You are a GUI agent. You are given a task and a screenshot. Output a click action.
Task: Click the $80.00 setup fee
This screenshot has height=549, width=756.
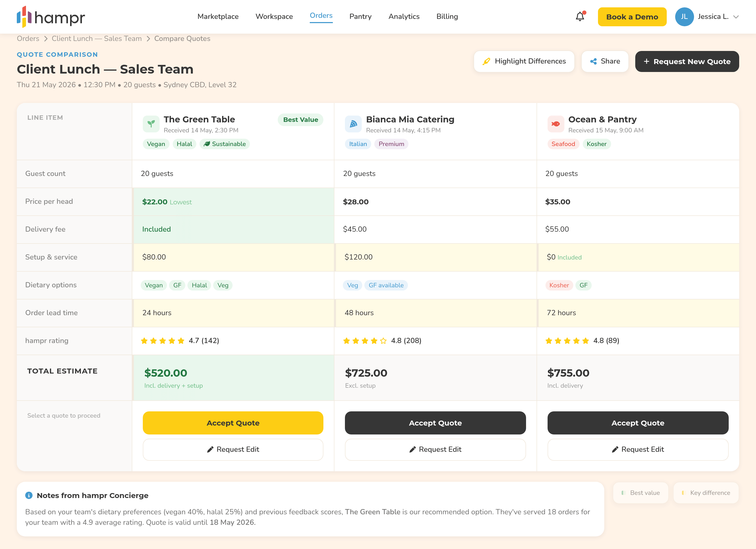(154, 257)
